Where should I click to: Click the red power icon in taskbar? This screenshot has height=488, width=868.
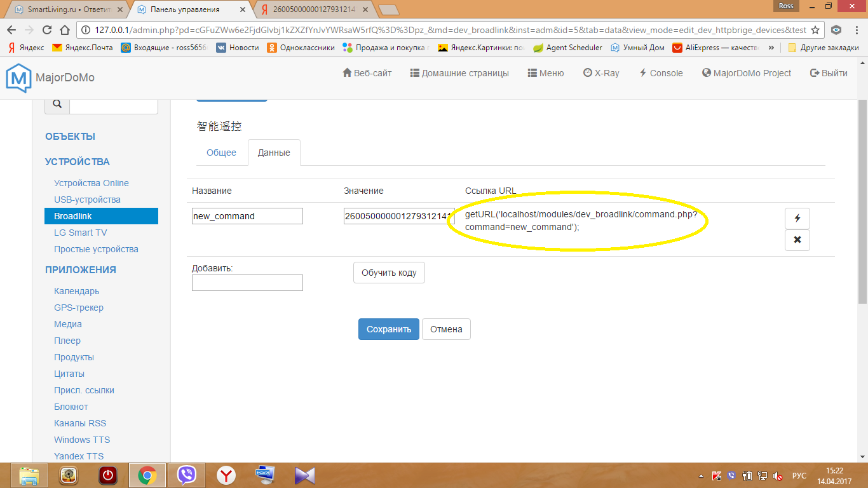108,475
